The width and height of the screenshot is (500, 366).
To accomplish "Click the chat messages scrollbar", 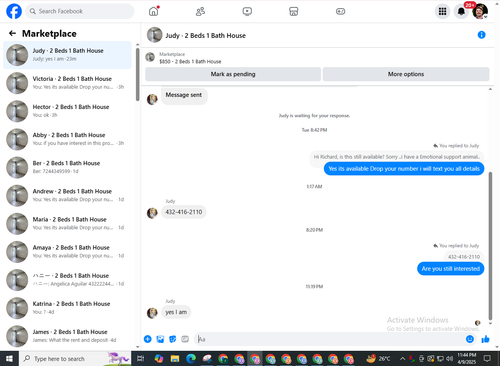I will pyautogui.click(x=490, y=246).
